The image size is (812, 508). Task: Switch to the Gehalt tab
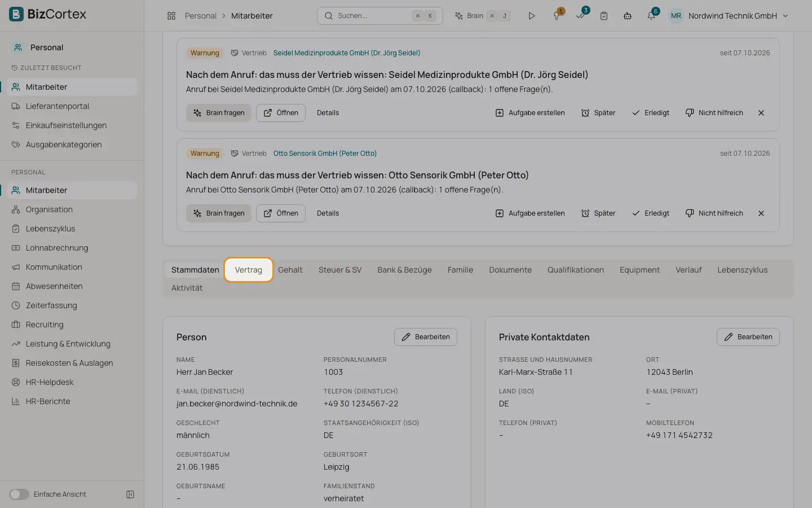pyautogui.click(x=290, y=270)
